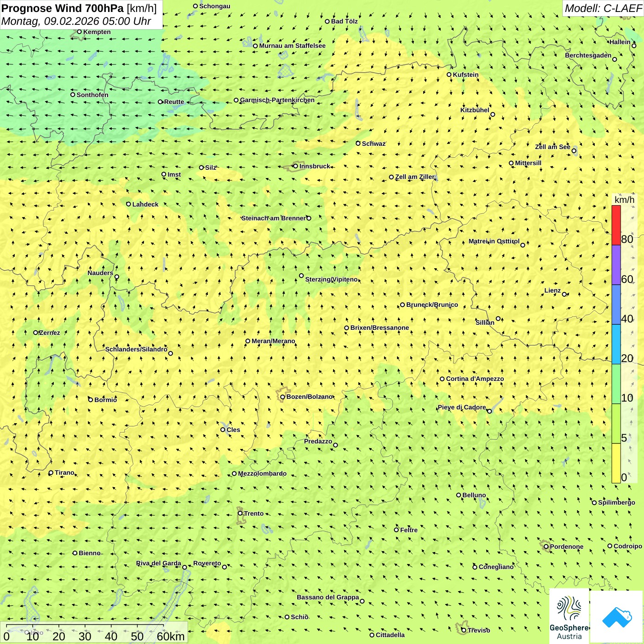Click the 'Sonthofen' city label
This screenshot has width=644, height=644.
coord(92,95)
